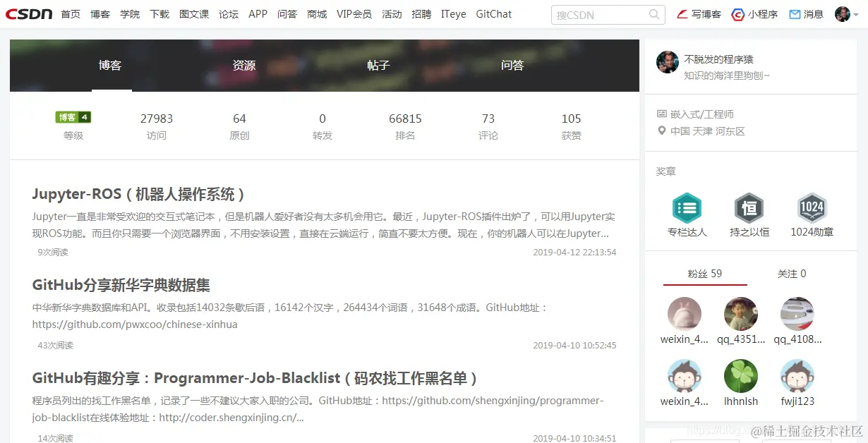Open follower fwji123 monkey avatar
The image size is (868, 443).
[x=797, y=376]
